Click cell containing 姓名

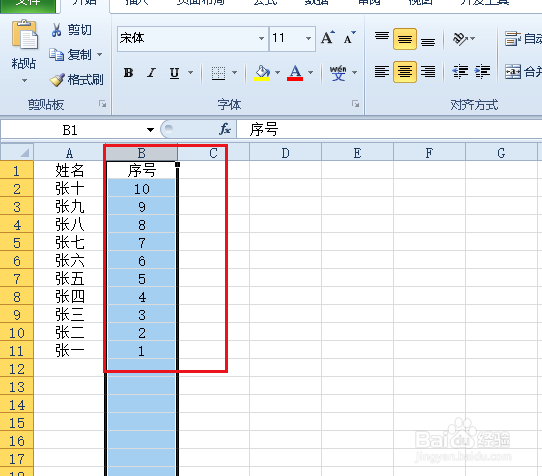69,170
